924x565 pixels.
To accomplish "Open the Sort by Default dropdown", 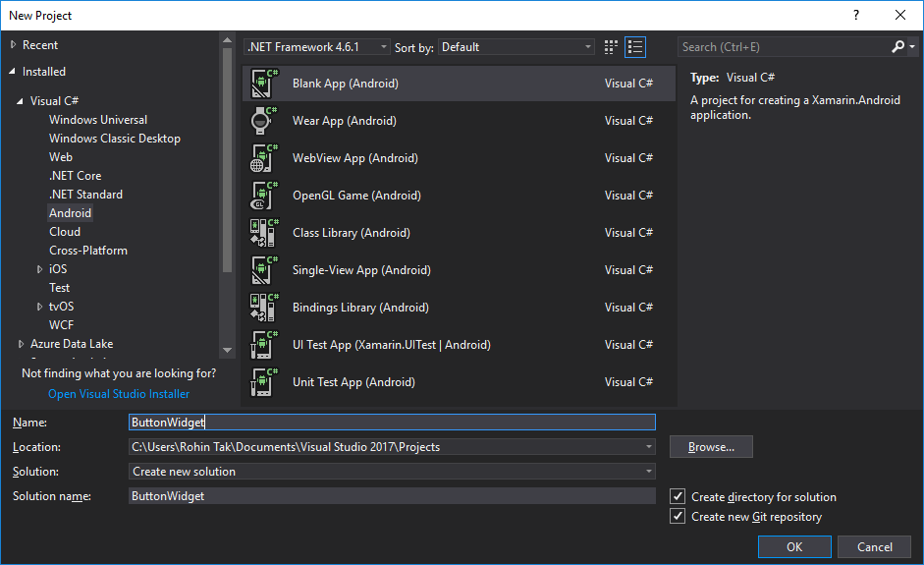I will (516, 46).
